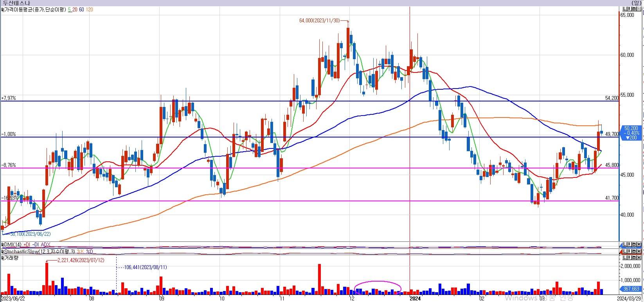Click the 45,800 horizontal line price label

[x=612, y=165]
